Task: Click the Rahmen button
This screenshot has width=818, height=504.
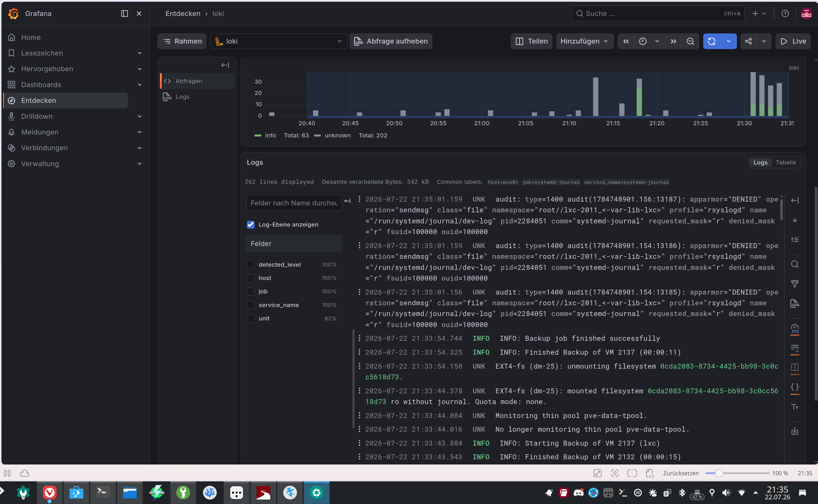Action: point(182,41)
